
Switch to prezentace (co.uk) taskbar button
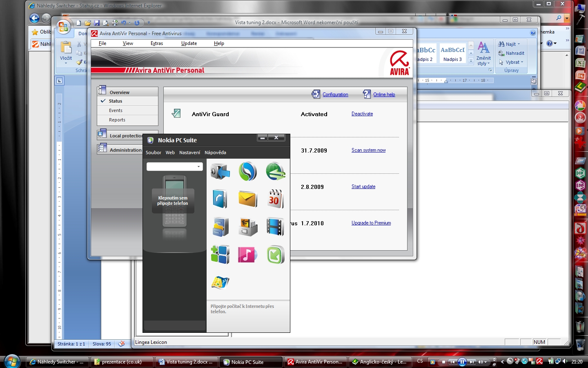122,362
